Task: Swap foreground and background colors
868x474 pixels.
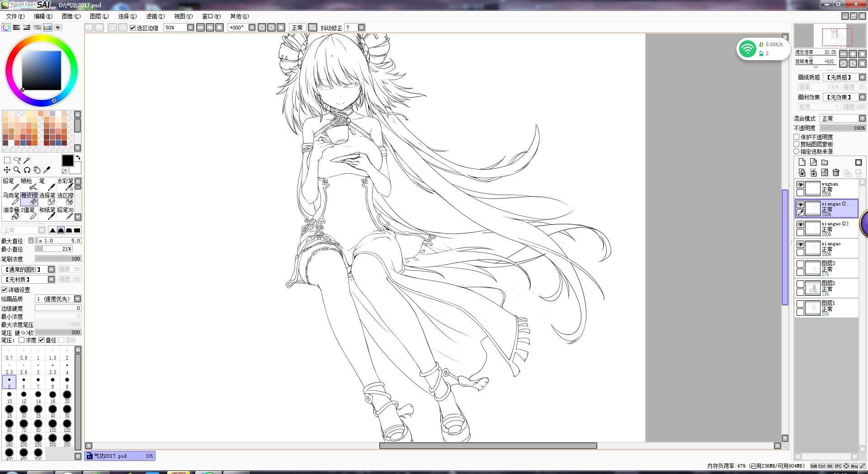Action: pyautogui.click(x=78, y=158)
